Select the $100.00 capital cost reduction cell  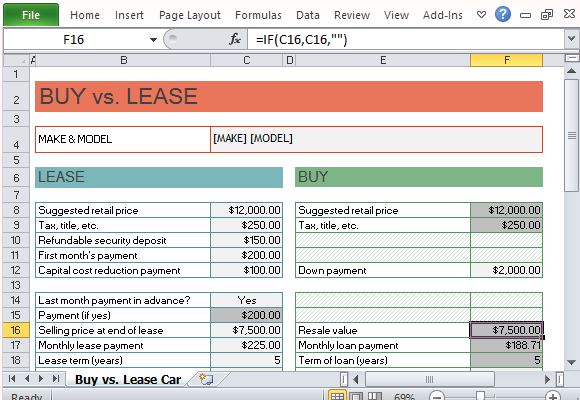coord(247,270)
